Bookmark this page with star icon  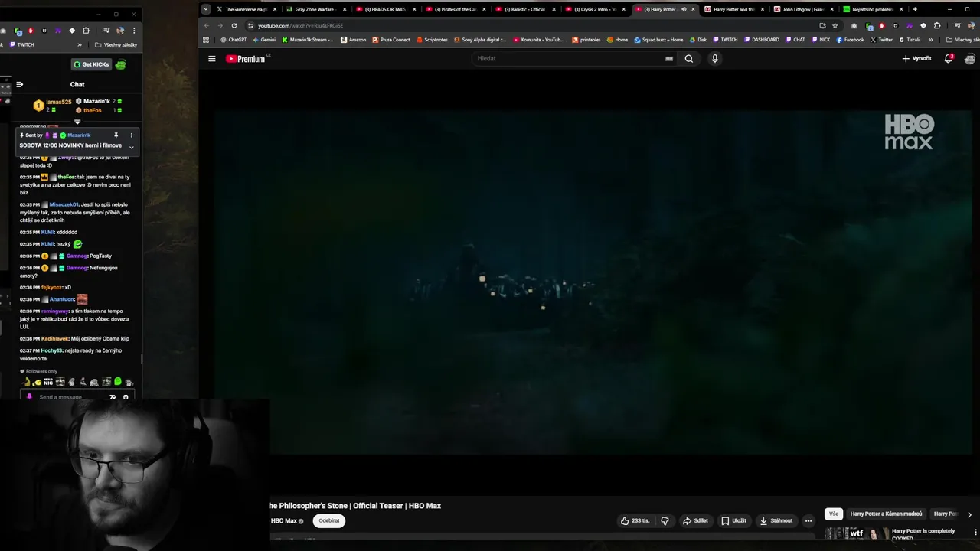tap(835, 25)
